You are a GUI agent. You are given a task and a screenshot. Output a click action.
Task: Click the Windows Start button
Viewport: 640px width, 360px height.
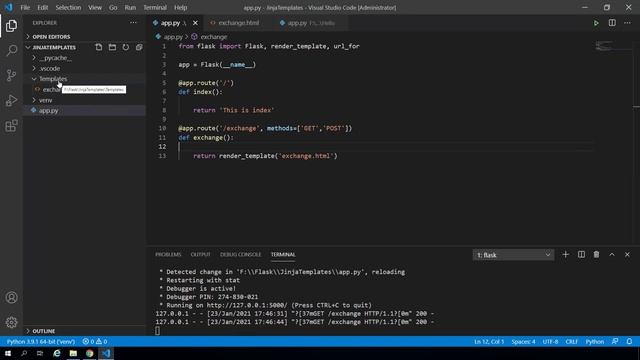[8, 353]
